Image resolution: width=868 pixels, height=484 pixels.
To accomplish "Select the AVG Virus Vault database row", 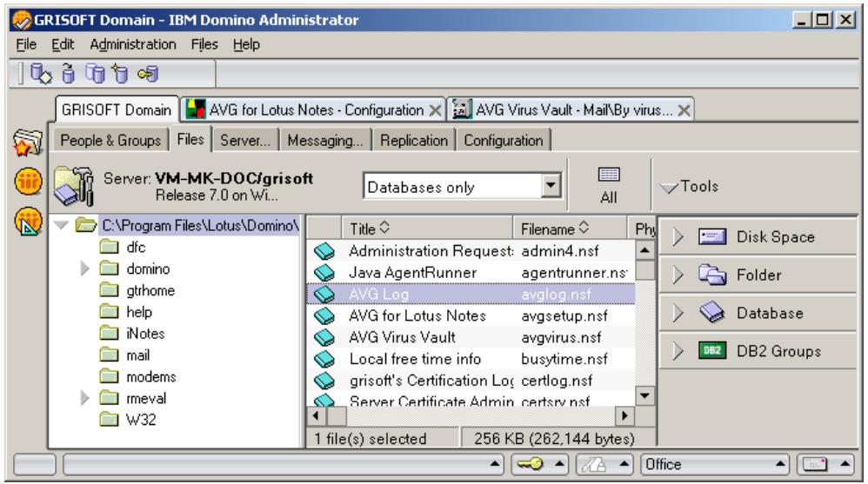I will pos(471,337).
